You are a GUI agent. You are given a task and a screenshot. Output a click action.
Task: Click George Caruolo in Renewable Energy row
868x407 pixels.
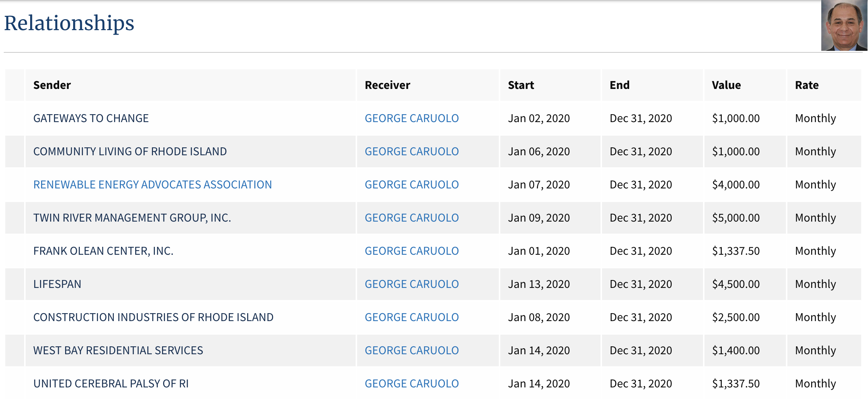[411, 185]
